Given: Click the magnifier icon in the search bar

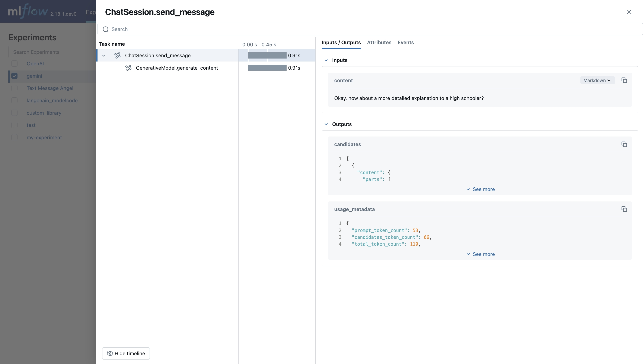Looking at the screenshot, I should [x=106, y=29].
